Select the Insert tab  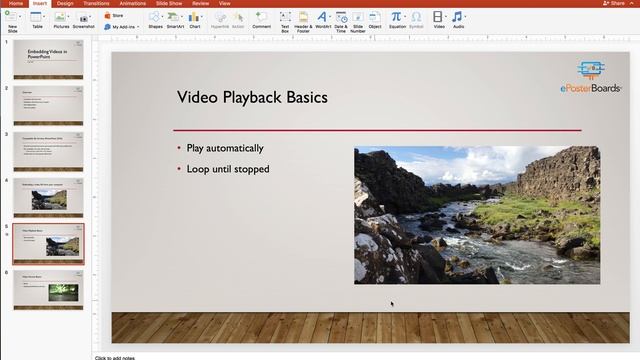pos(40,3)
